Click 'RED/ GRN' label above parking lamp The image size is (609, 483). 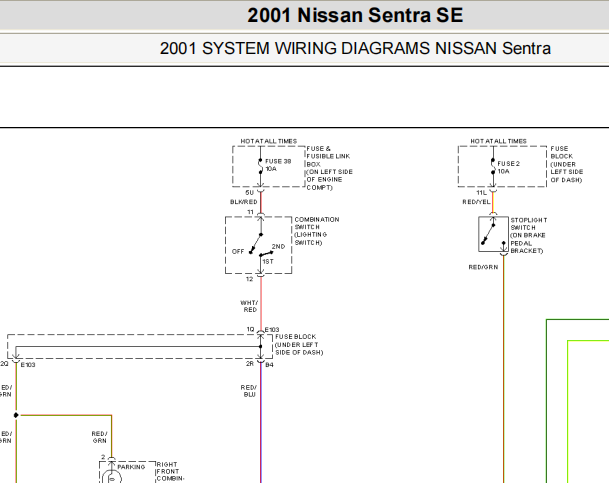click(99, 437)
